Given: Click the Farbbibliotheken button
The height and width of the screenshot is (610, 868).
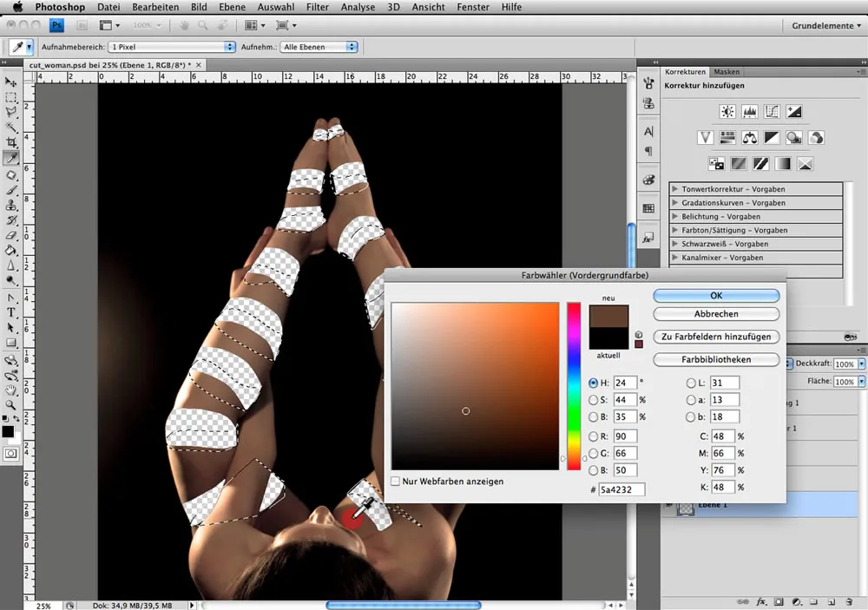Looking at the screenshot, I should (x=715, y=359).
